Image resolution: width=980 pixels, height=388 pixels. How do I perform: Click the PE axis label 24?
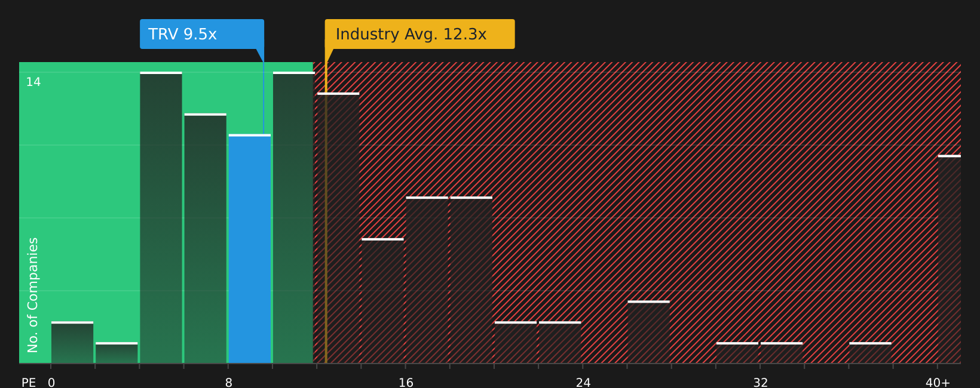(583, 383)
